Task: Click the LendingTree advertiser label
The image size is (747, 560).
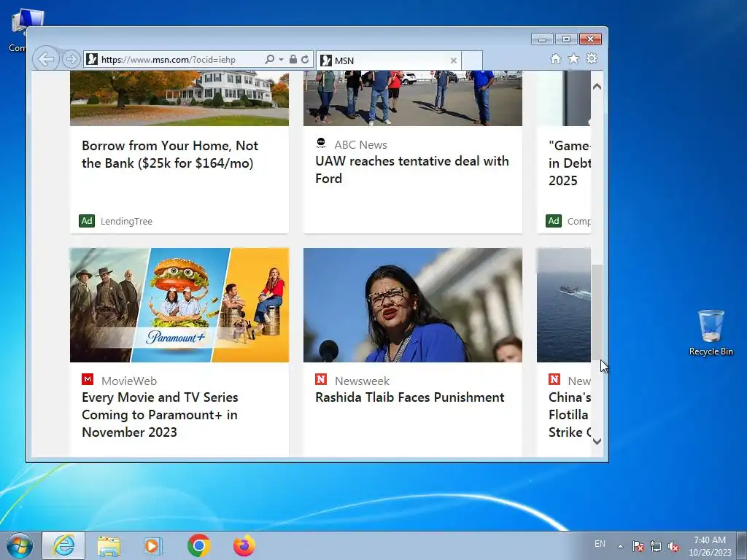Action: pyautogui.click(x=126, y=222)
